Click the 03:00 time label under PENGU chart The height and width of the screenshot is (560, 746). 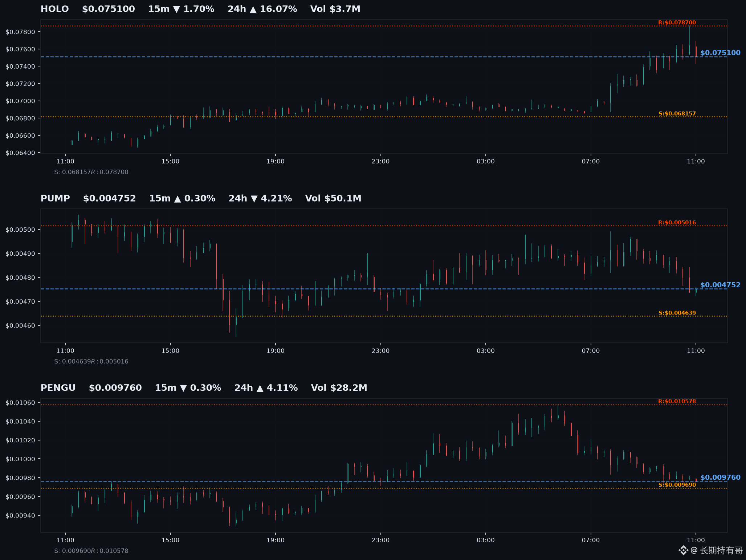click(486, 540)
